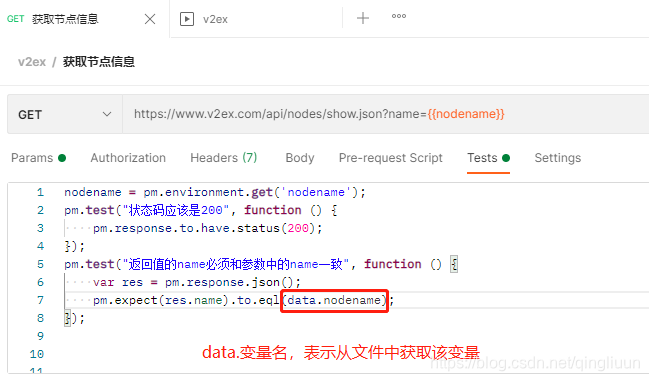Switch to the Params tab
Screen dimensions: 649x381
pyautogui.click(x=38, y=158)
